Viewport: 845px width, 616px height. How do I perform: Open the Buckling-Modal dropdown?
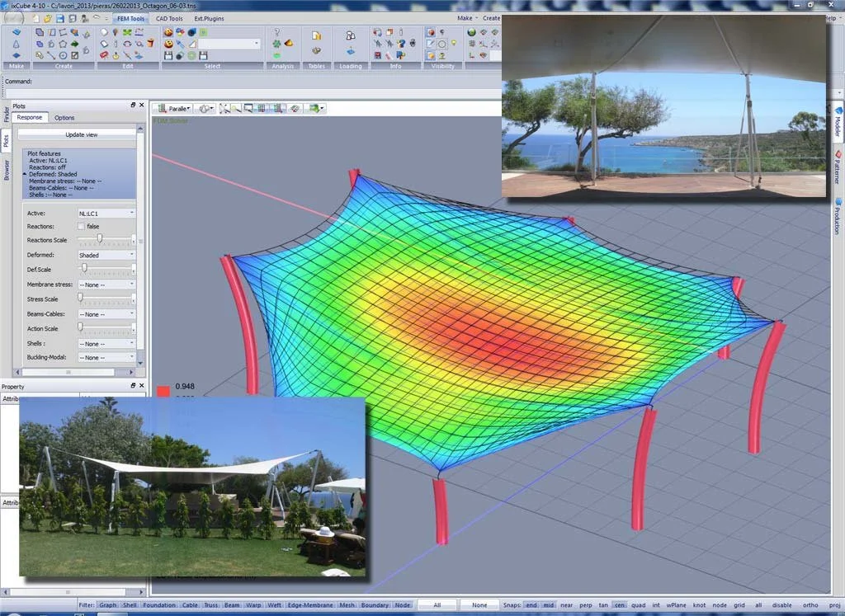click(x=106, y=358)
